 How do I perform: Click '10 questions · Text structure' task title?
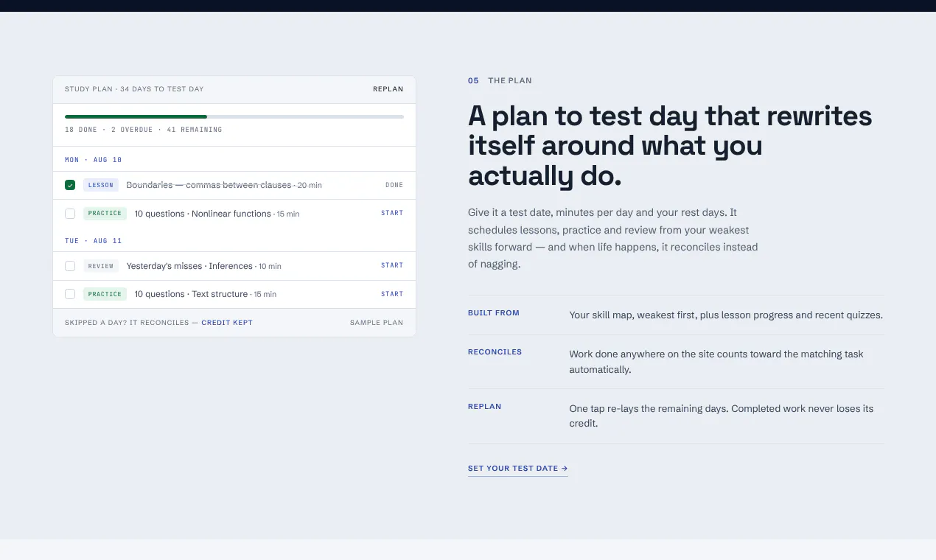pos(191,294)
